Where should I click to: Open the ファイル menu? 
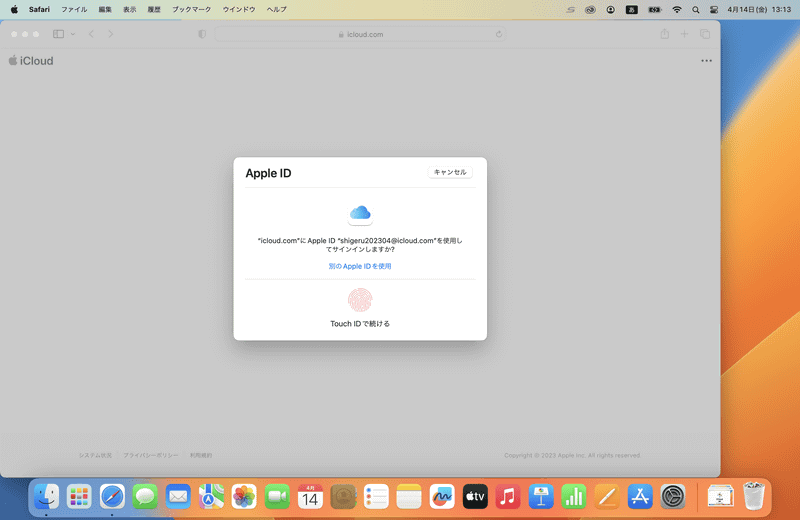[x=74, y=9]
